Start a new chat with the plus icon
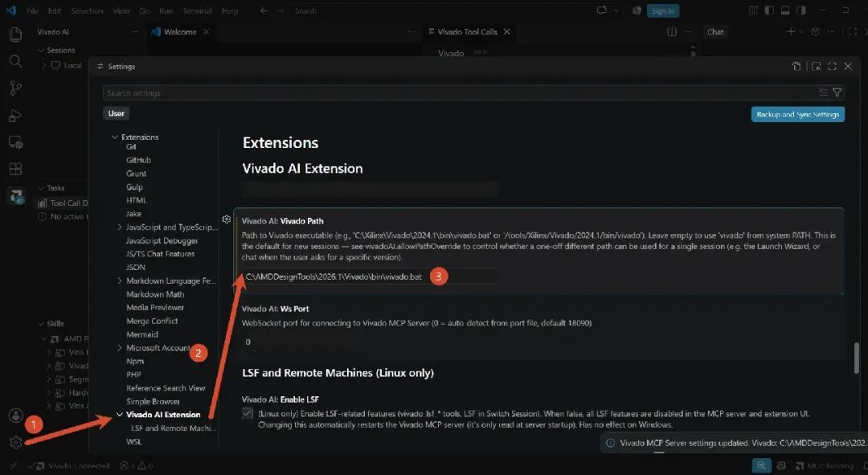The height and width of the screenshot is (475, 868). tap(791, 32)
